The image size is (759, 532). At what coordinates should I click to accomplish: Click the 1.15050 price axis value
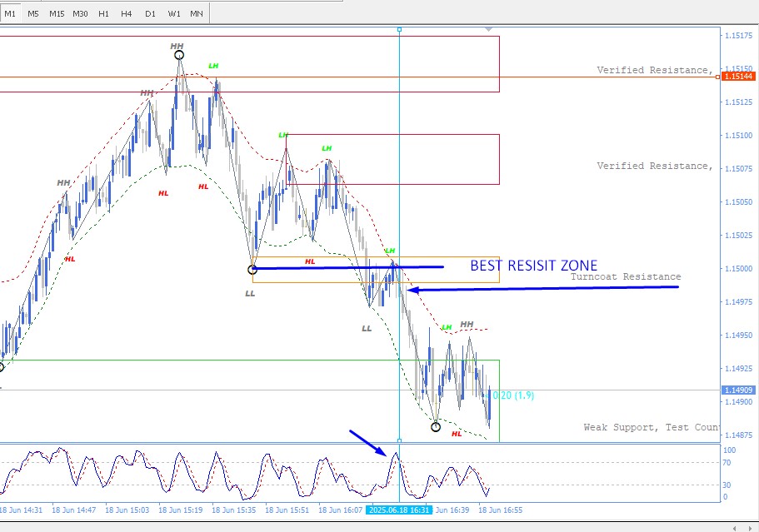click(x=738, y=202)
